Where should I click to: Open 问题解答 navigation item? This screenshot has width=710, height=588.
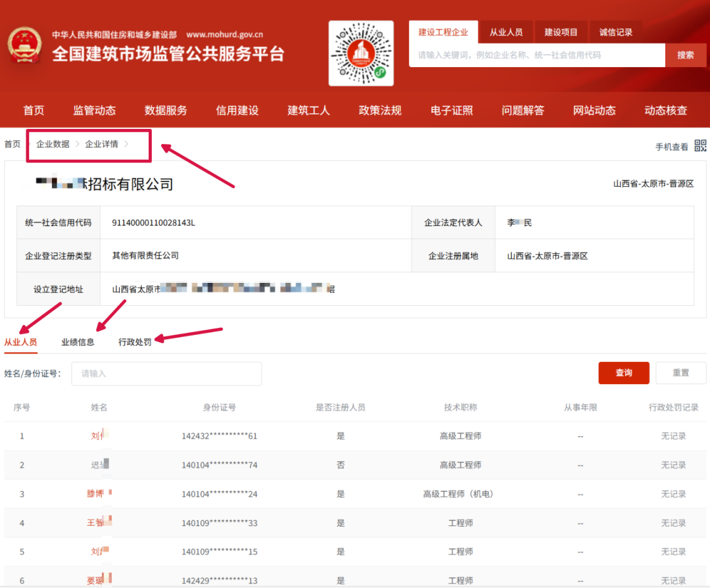click(523, 110)
